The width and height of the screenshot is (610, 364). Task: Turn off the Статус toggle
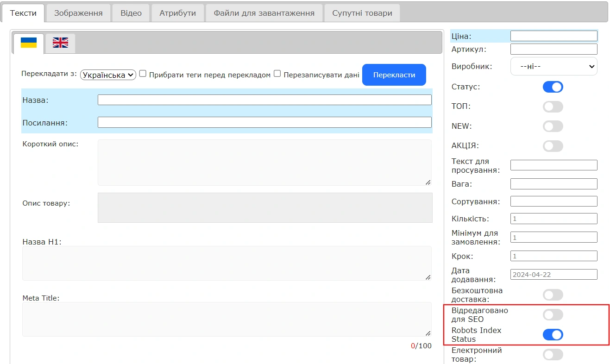click(x=553, y=87)
